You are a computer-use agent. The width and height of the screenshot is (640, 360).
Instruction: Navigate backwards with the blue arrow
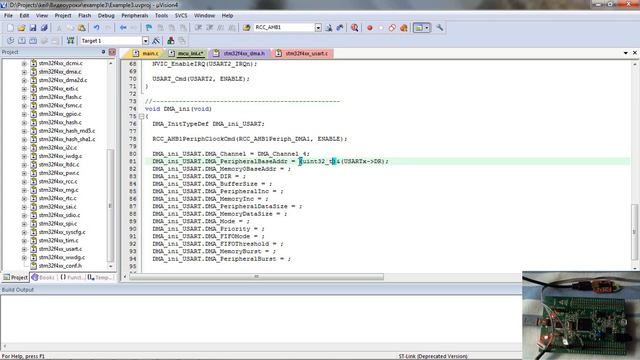pos(123,28)
